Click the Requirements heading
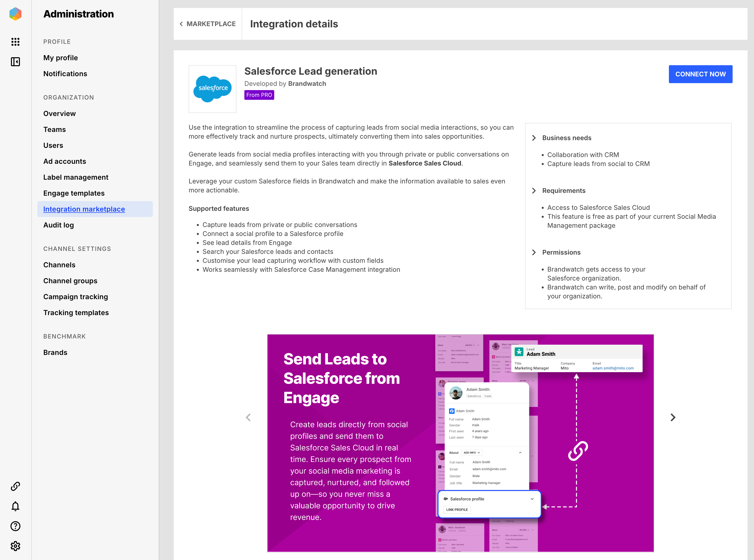 pos(564,190)
